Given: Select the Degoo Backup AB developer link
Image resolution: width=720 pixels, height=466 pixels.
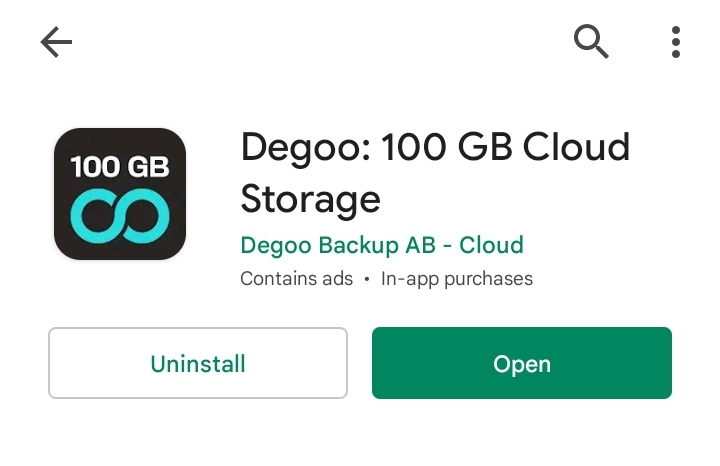Looking at the screenshot, I should [382, 245].
